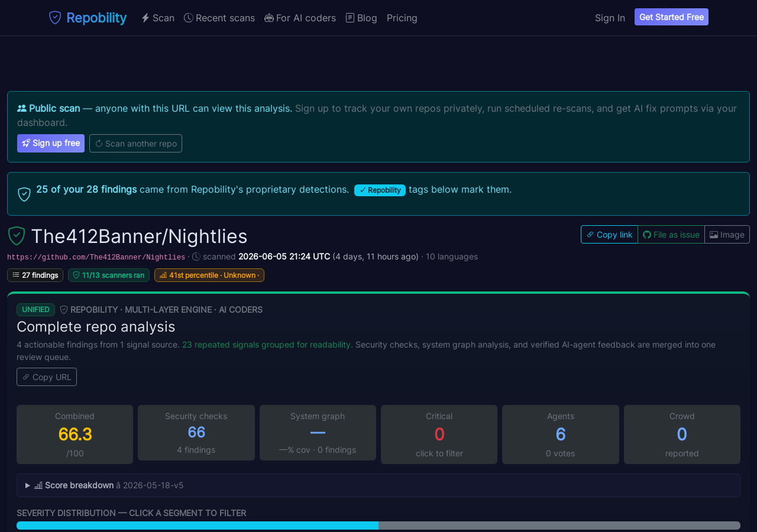Select the Agents 6 stat card
The image size is (757, 532).
(x=561, y=434)
